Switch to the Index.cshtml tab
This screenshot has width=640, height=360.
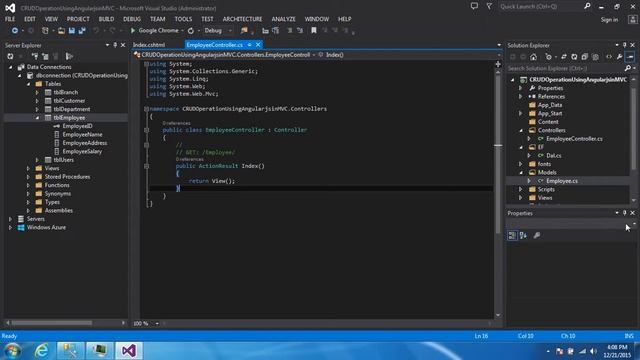pyautogui.click(x=149, y=44)
